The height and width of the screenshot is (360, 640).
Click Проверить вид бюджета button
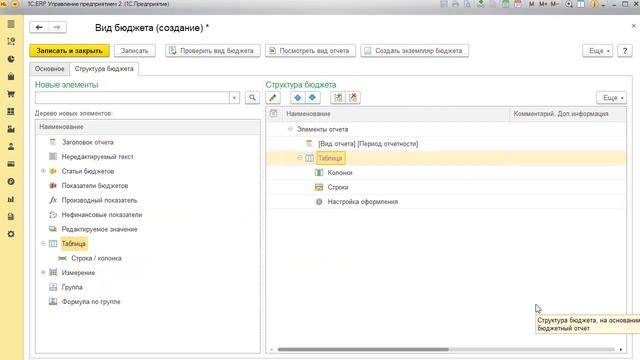tap(213, 51)
